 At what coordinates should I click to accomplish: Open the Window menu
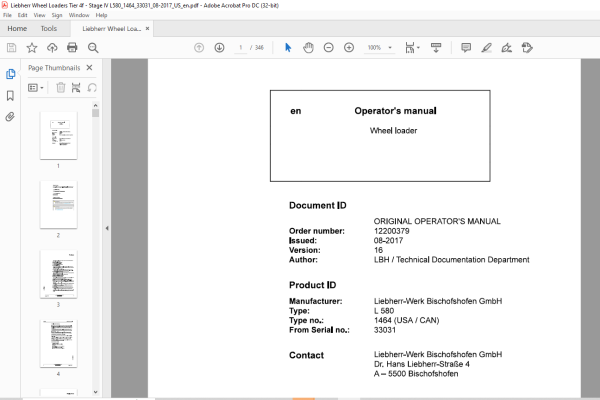[x=79, y=15]
